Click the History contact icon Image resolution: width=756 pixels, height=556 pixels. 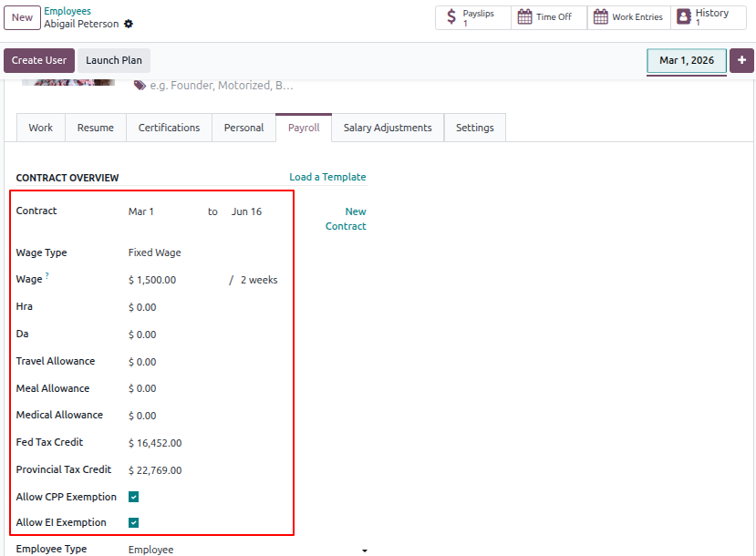(684, 17)
